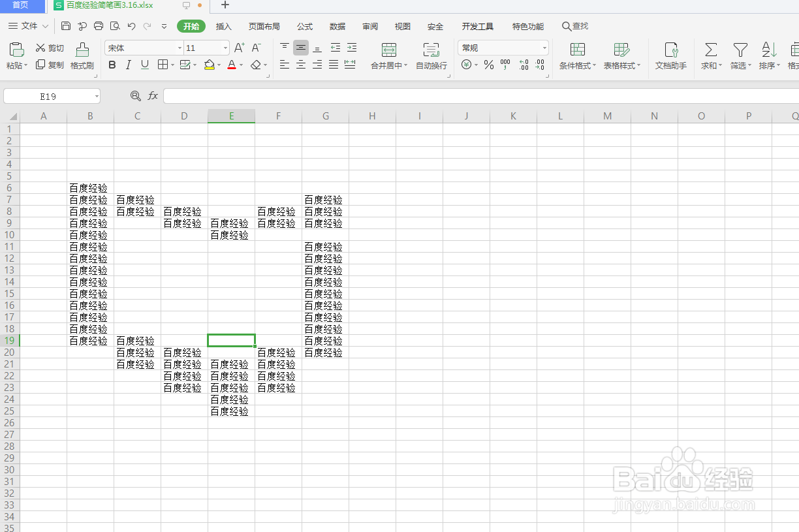Screen dimensions: 799x532
Task: Switch to the Developer Tools (开发工具) tab
Action: (478, 26)
